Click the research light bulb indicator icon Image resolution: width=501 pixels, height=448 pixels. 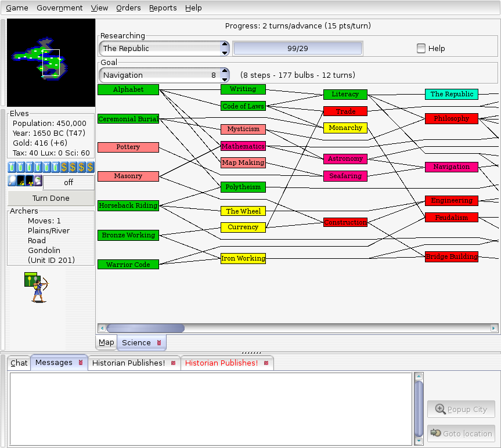[x=12, y=180]
